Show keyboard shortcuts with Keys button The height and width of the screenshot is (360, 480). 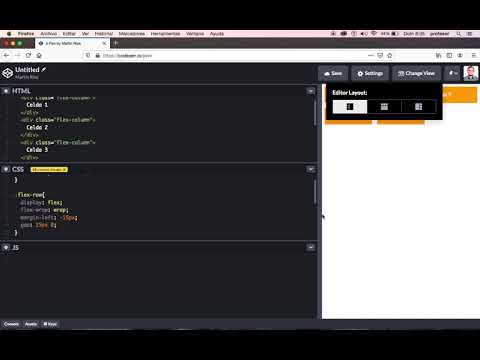click(x=50, y=324)
